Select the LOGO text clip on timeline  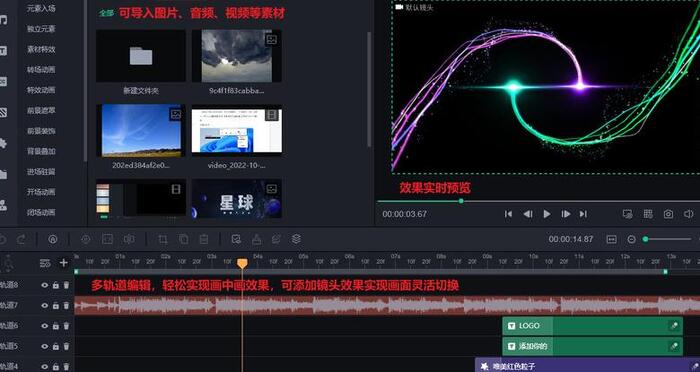pos(592,326)
